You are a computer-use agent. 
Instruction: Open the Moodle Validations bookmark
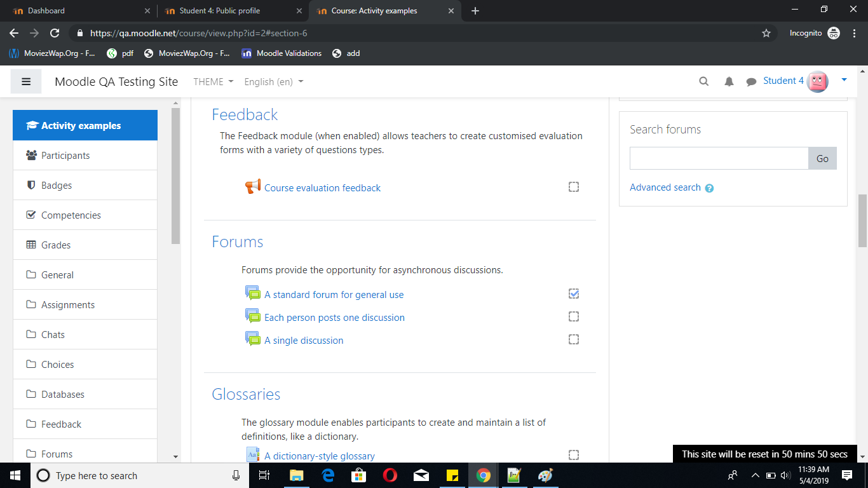coord(281,53)
